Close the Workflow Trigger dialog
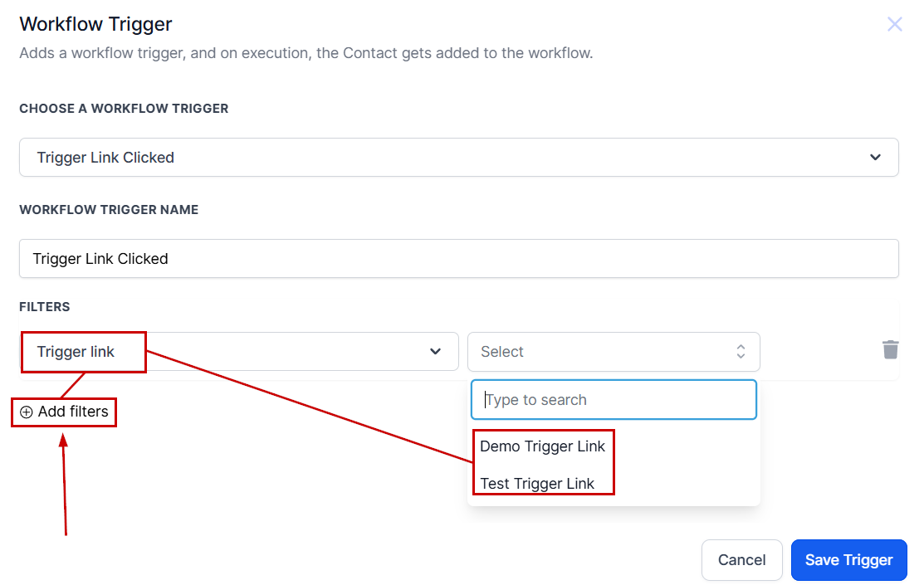Viewport: 924px width, 585px height. pos(894,24)
